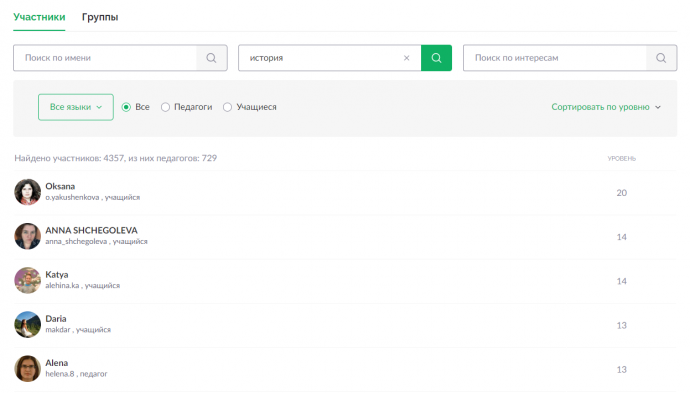Click Oksana's level value 20
Screen dimensions: 690x393
click(621, 193)
